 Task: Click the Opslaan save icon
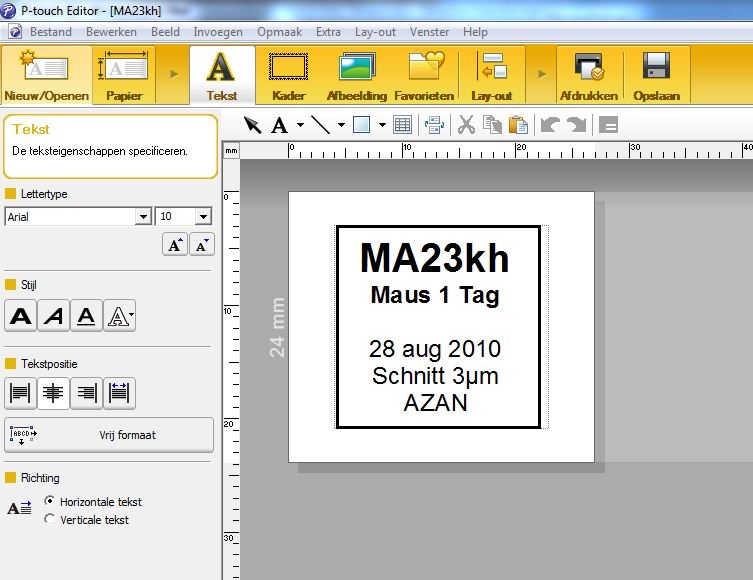(656, 76)
